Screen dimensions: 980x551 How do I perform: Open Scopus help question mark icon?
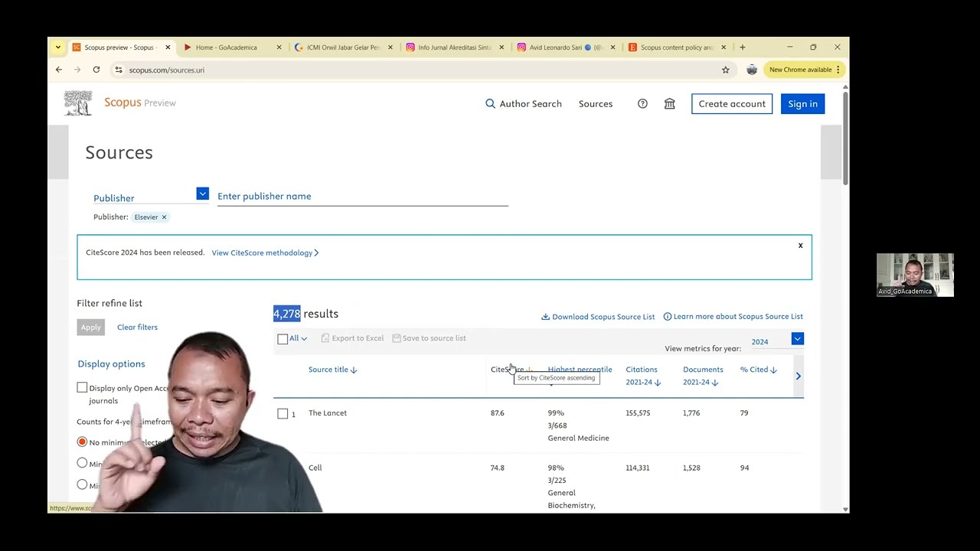pyautogui.click(x=642, y=104)
